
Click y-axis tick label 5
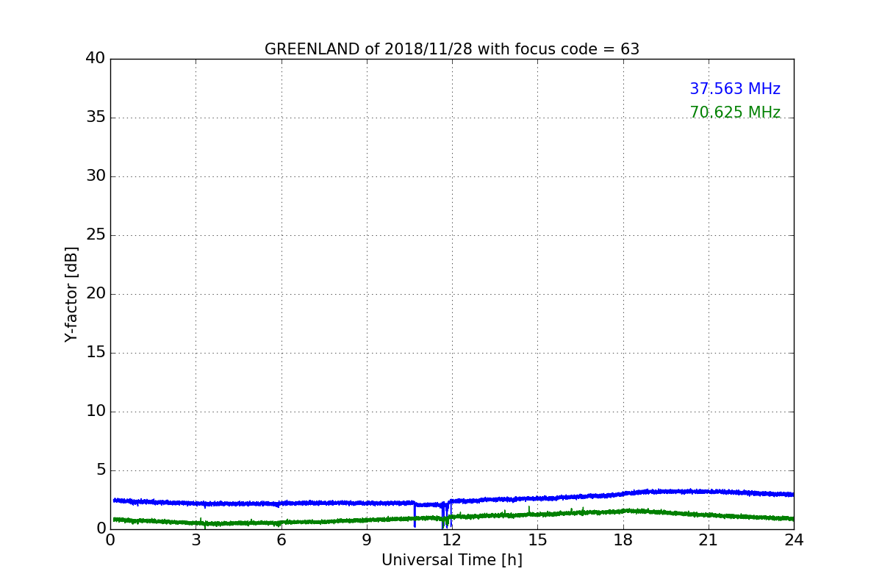point(101,470)
